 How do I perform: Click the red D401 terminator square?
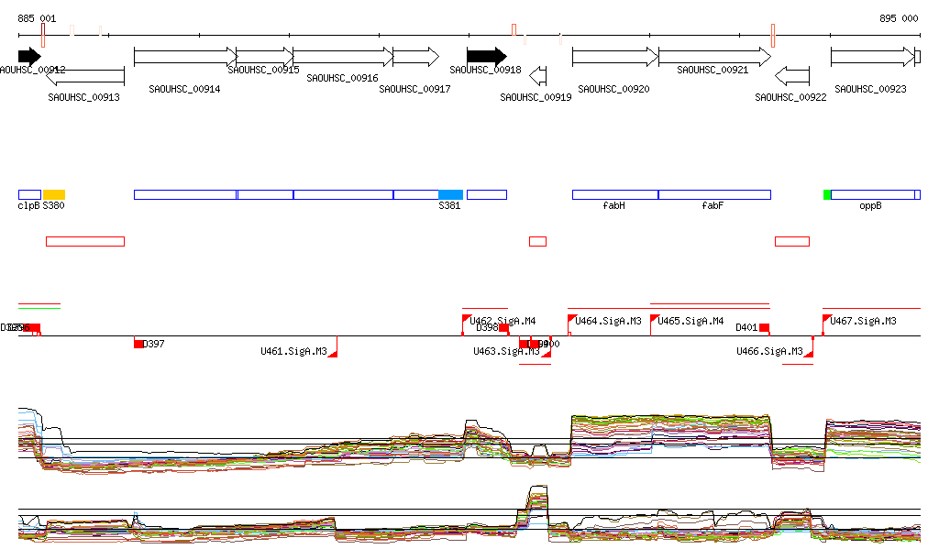tap(764, 328)
